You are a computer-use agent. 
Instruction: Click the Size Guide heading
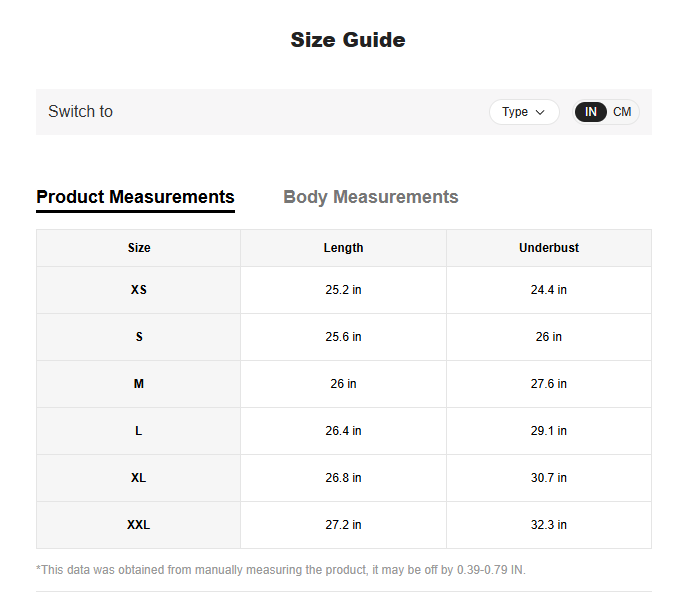coord(348,40)
